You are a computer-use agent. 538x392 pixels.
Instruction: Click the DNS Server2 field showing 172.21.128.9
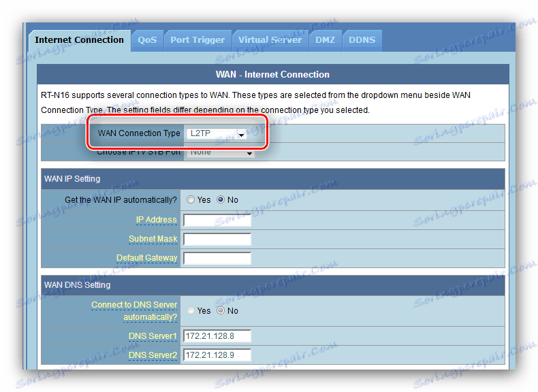click(217, 355)
